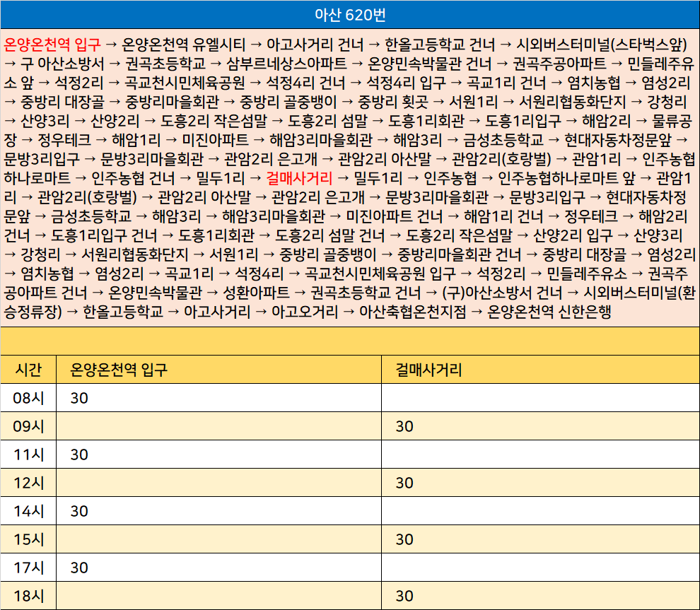Click '중방리 횟곳' stop name
Image resolution: width=700 pixels, height=610 pixels.
point(393,101)
